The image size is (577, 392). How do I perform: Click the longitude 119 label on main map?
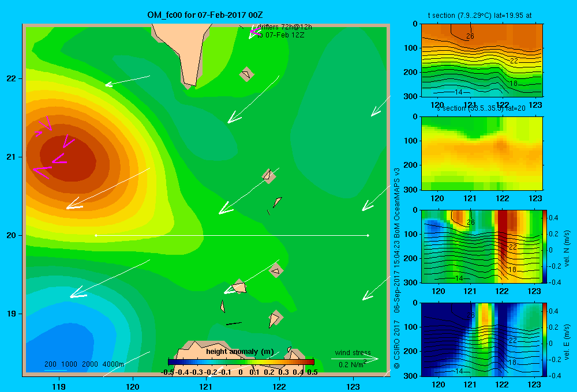pos(59,386)
